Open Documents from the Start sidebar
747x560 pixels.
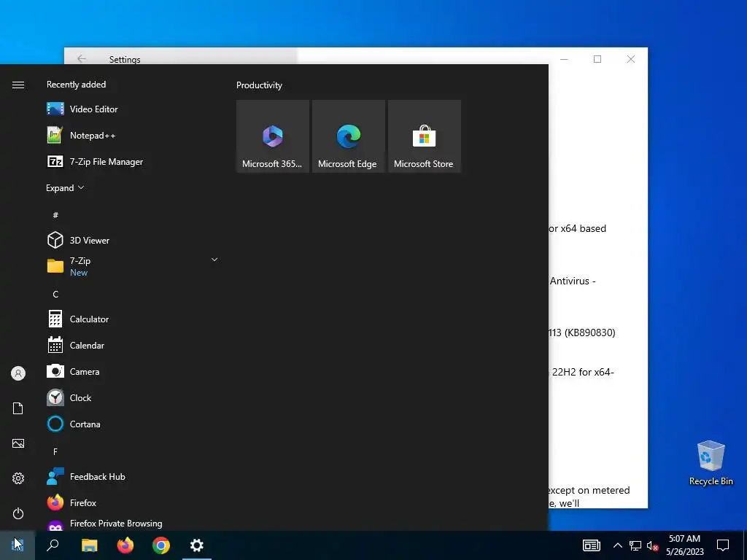click(18, 408)
